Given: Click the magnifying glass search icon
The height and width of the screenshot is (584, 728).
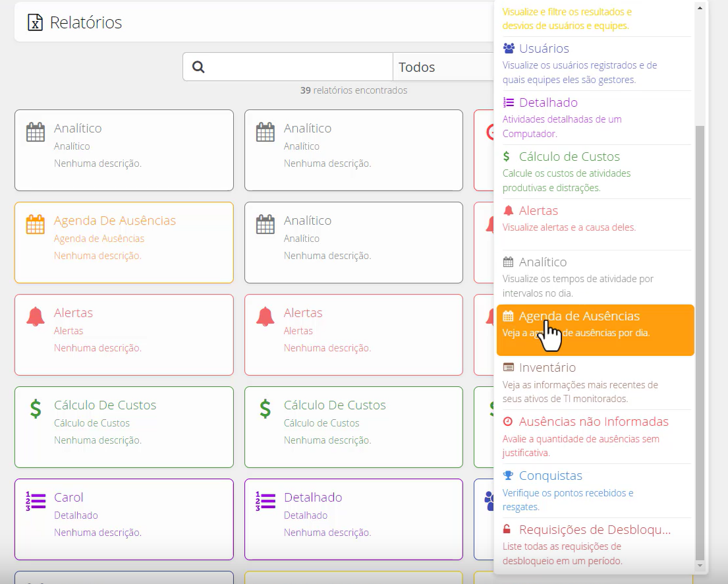Looking at the screenshot, I should point(198,67).
